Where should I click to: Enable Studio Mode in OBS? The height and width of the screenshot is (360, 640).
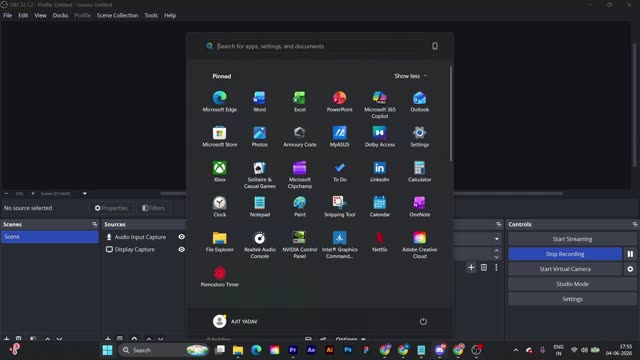(572, 284)
